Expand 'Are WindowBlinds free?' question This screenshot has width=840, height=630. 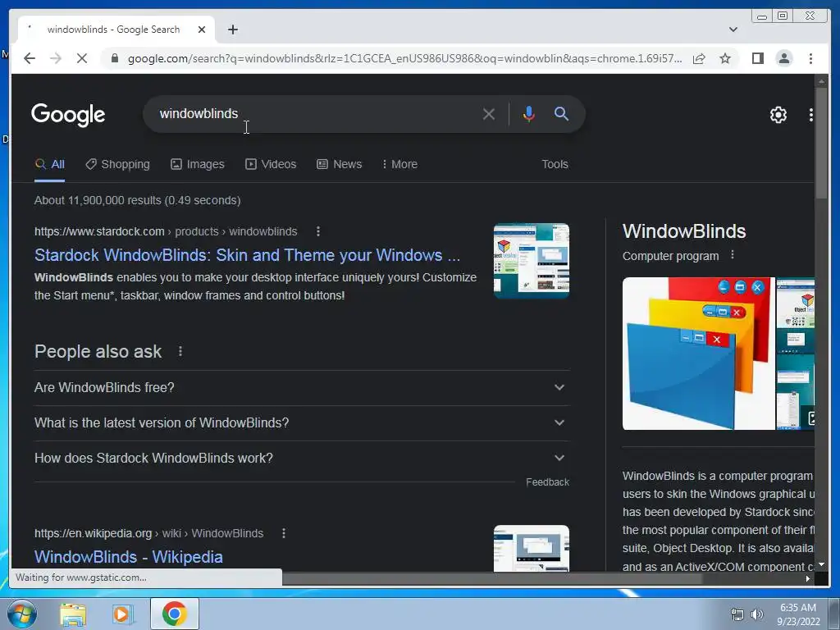[302, 387]
